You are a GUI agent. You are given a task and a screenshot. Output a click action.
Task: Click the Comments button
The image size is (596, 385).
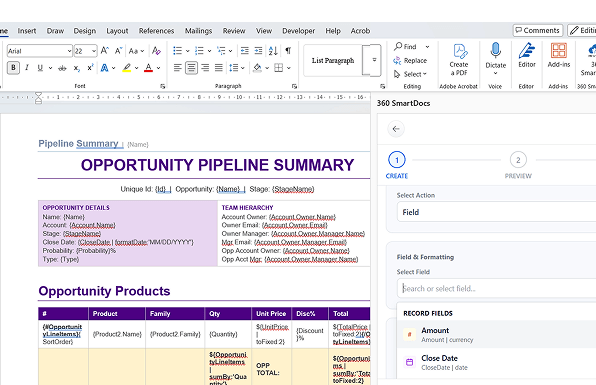click(537, 30)
